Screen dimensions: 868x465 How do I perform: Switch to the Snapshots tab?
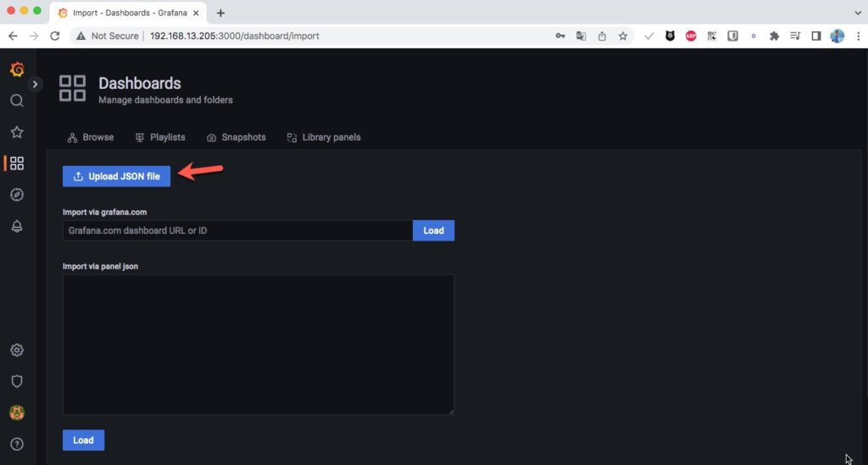click(236, 137)
